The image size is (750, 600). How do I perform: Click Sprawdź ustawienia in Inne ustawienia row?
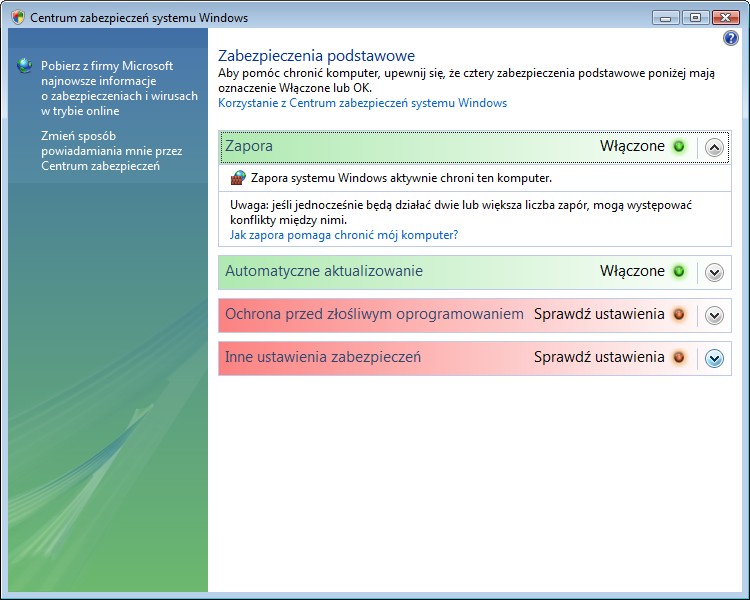pos(599,357)
